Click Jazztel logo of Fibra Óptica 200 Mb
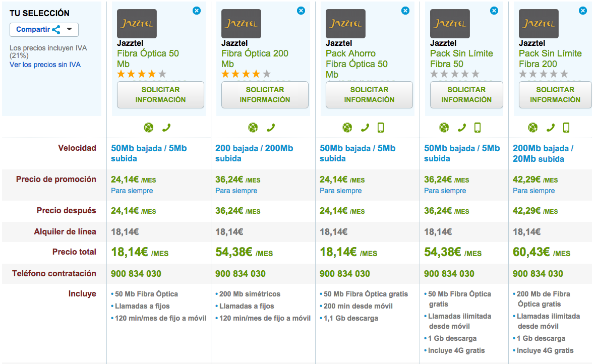 point(241,24)
